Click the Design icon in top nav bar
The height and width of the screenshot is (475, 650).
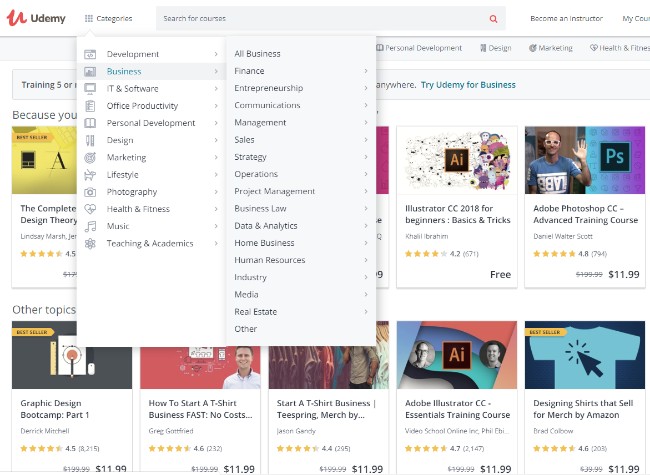pyautogui.click(x=483, y=48)
